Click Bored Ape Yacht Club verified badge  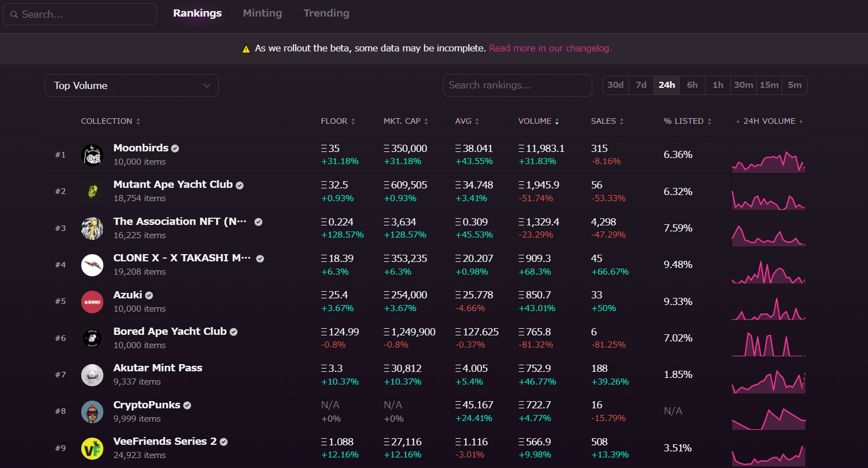click(x=234, y=332)
